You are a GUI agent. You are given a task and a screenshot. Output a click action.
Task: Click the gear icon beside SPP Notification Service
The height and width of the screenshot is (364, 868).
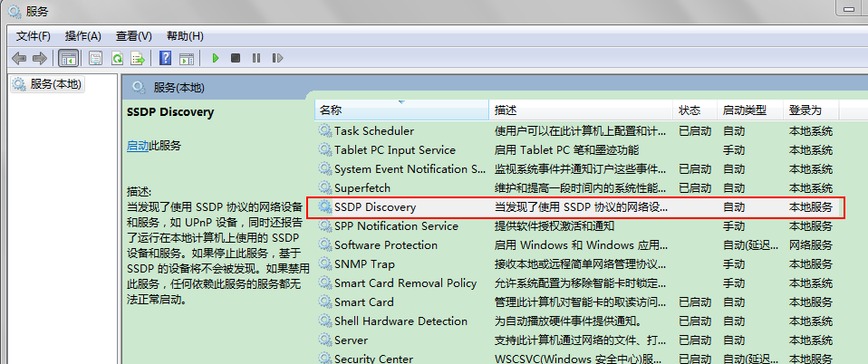coord(324,225)
